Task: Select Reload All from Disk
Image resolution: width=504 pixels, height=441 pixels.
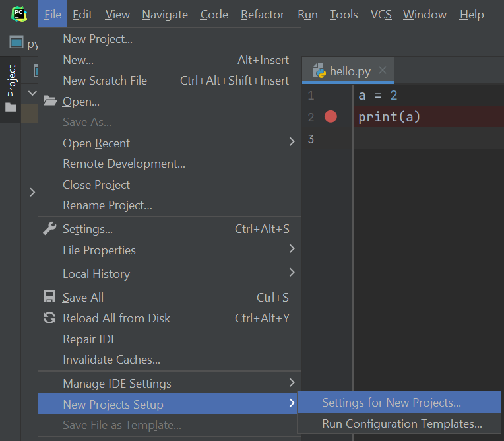Action: 170,318
